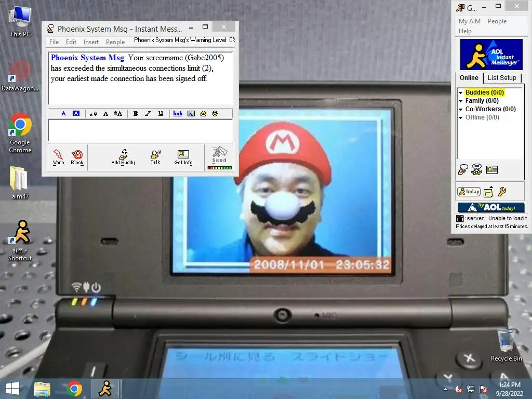Viewport: 532px width, 399px height.
Task: Click the Phoenix System Msg conversation text
Action: coord(137,68)
